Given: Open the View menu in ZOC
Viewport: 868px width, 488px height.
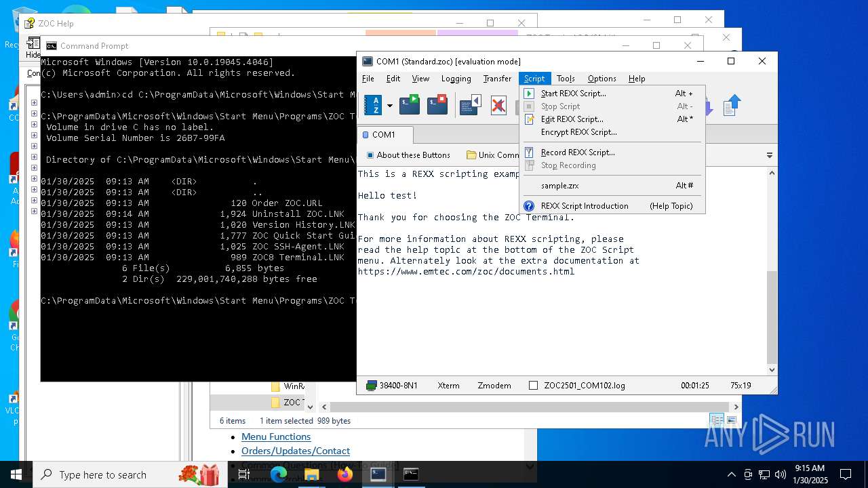Looking at the screenshot, I should [x=420, y=79].
